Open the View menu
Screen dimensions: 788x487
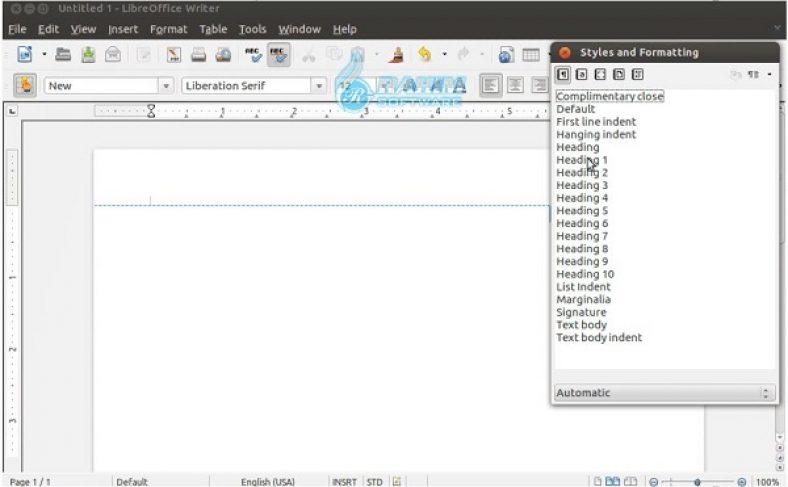(x=83, y=29)
